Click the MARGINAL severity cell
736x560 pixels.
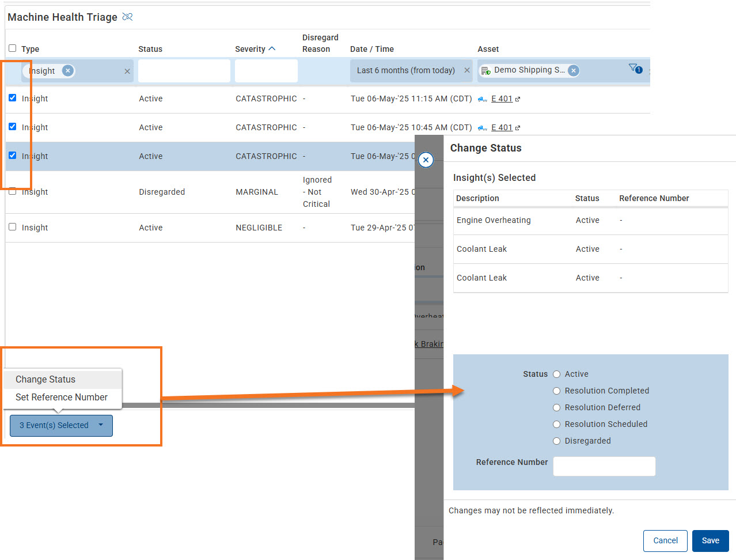click(x=257, y=192)
